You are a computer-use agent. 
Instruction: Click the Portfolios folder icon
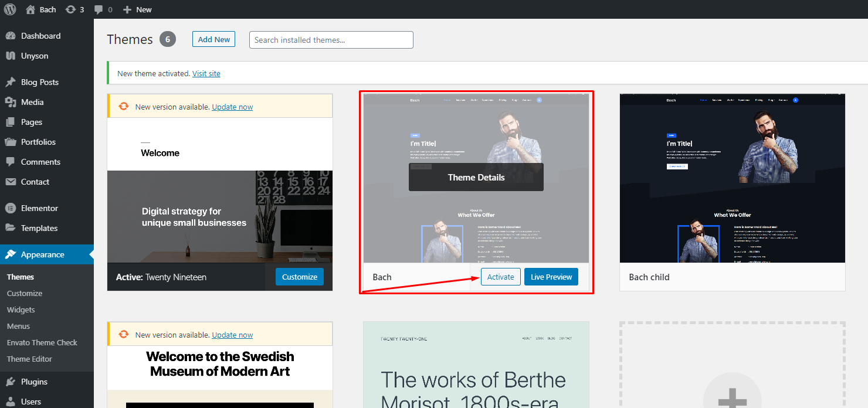click(11, 142)
